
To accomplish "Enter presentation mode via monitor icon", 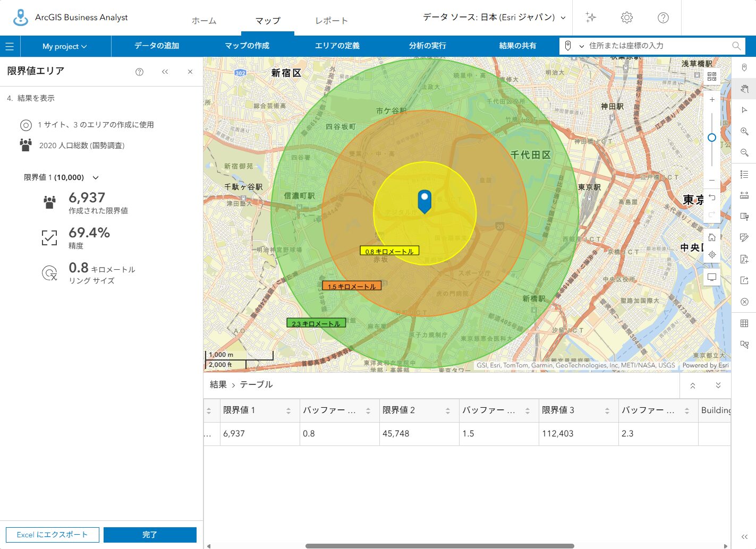I will point(712,277).
